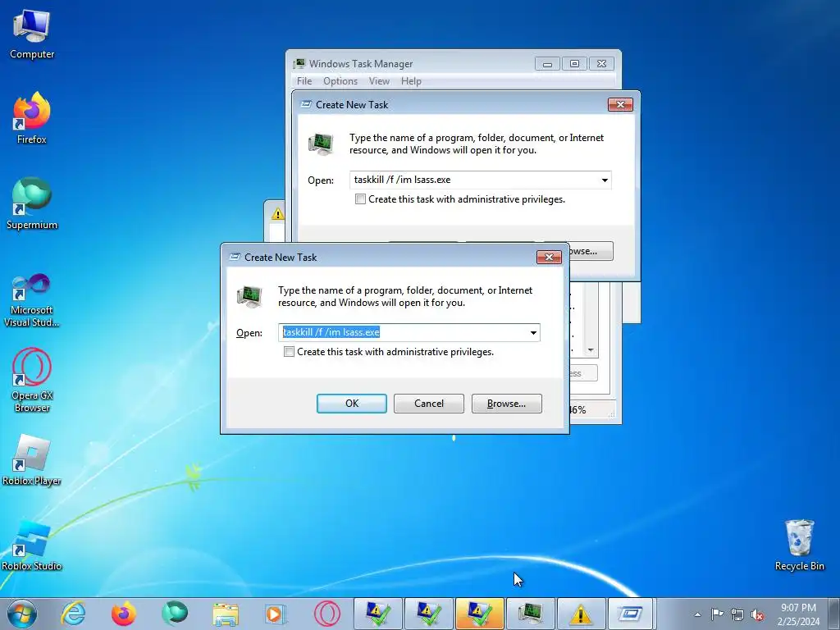Open the Supermium desktop shortcut

pos(32,203)
